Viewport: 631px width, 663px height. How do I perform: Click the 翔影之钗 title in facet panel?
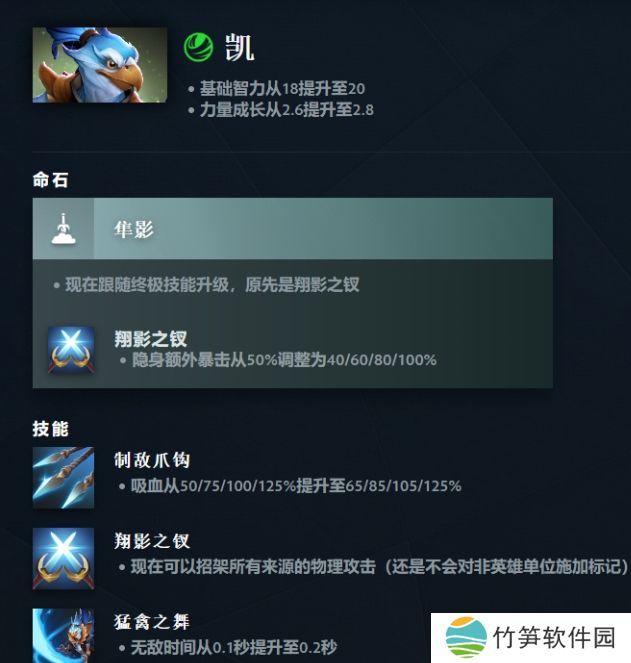click(151, 339)
